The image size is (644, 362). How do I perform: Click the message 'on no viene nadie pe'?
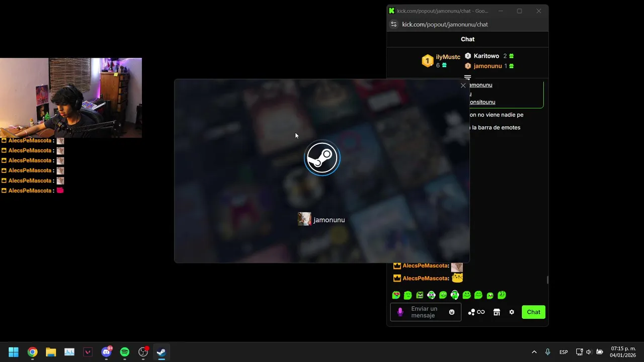point(496,115)
